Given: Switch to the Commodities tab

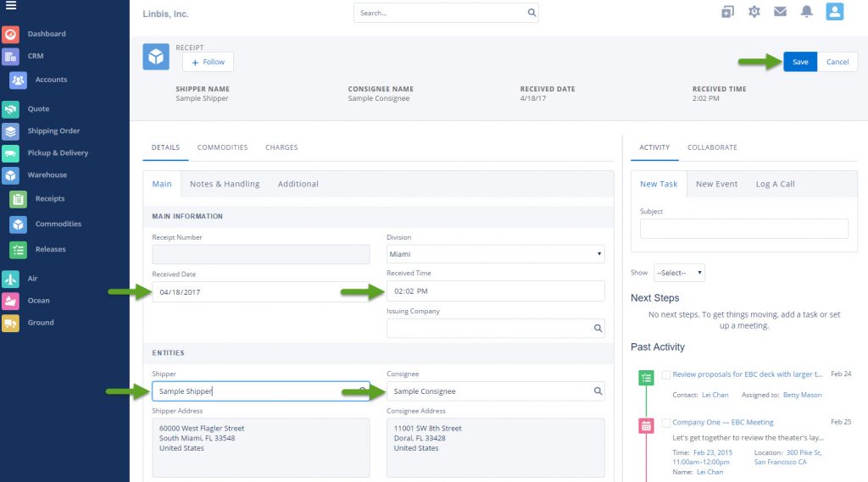Looking at the screenshot, I should coord(222,147).
